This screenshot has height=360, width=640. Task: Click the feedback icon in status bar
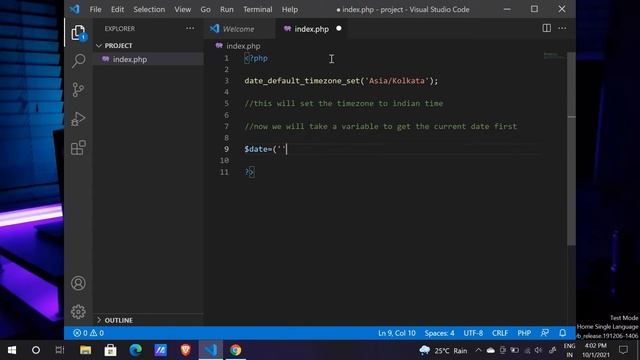click(544, 333)
